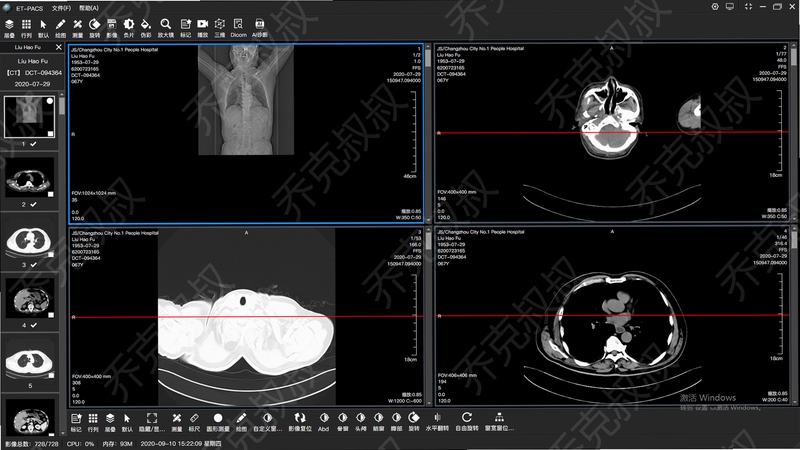The height and width of the screenshot is (450, 800).
Task: Click 旋转 rotate icon in bottom toolbar
Action: (414, 422)
